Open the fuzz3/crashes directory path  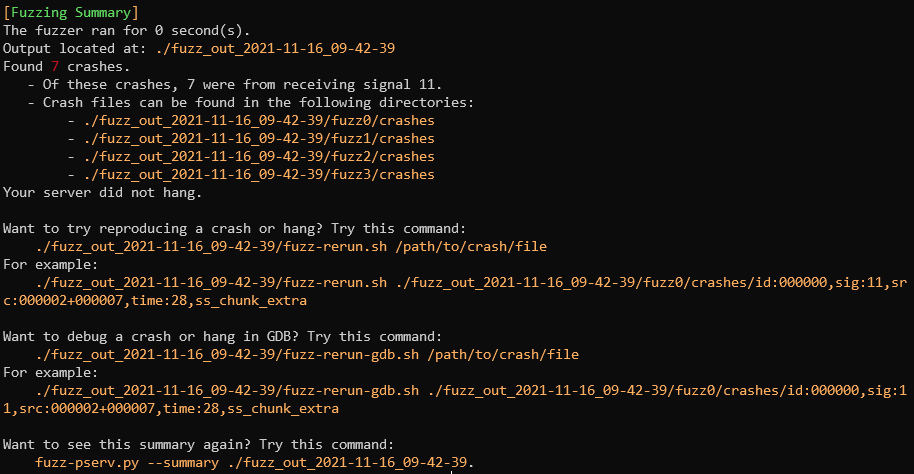pos(260,174)
